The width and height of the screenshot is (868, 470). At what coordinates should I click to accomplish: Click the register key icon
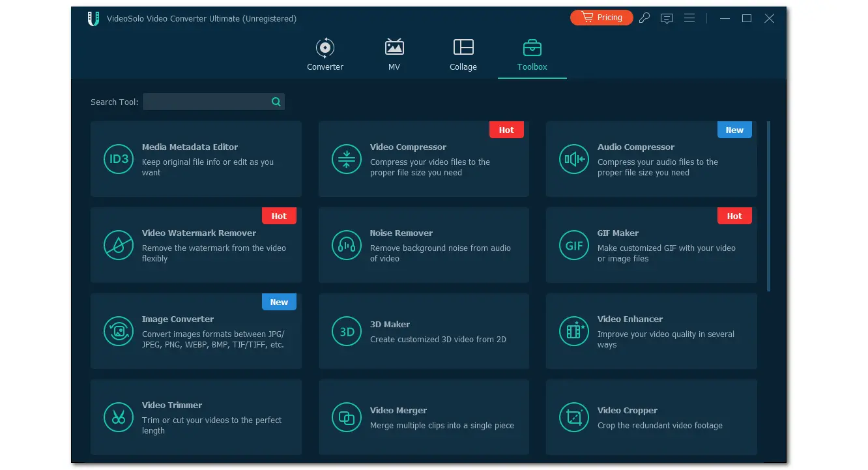coord(644,18)
